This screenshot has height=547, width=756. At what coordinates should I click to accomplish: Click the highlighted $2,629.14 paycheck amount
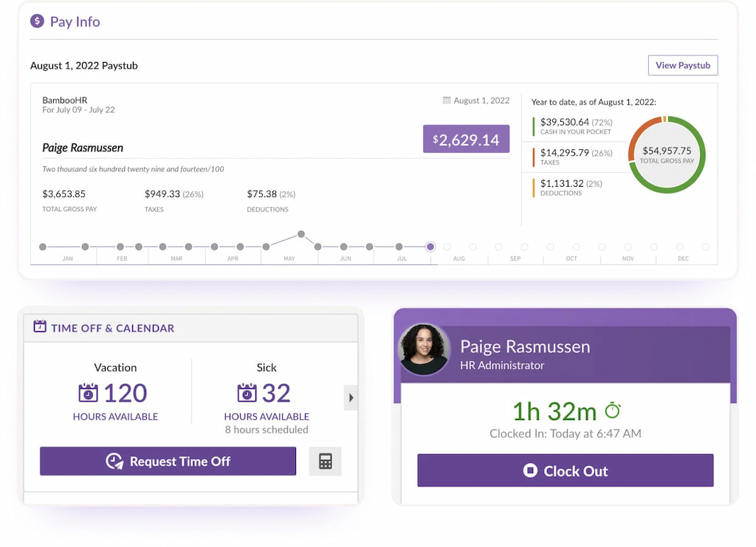coord(466,138)
